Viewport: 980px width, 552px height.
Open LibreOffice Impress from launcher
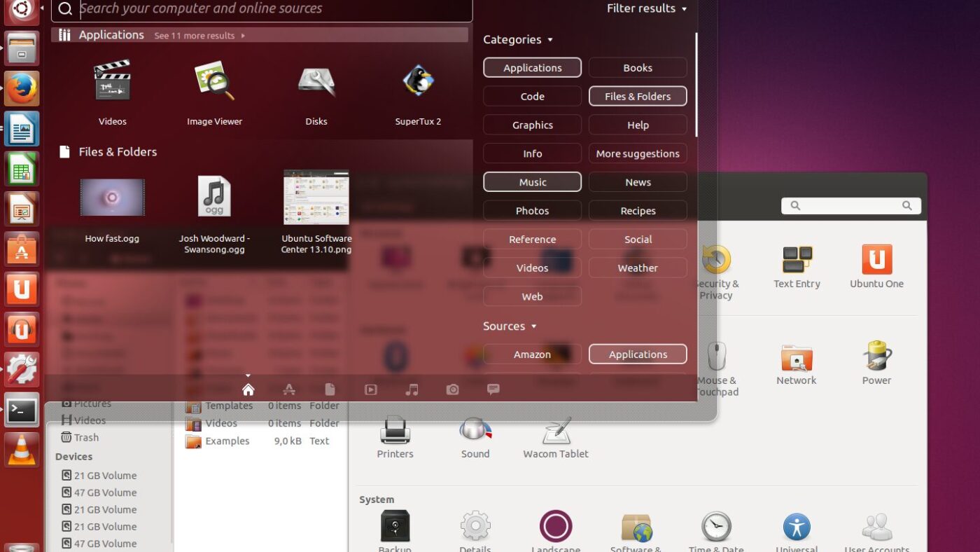click(22, 209)
